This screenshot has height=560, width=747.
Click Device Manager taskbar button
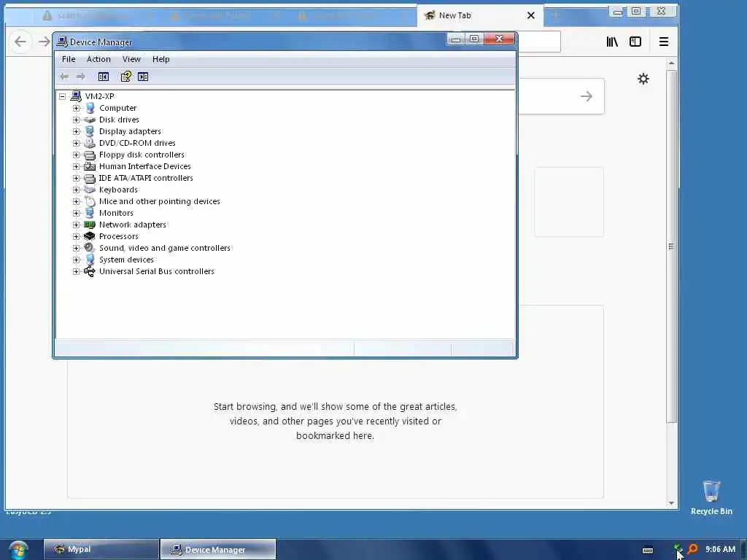click(x=217, y=549)
